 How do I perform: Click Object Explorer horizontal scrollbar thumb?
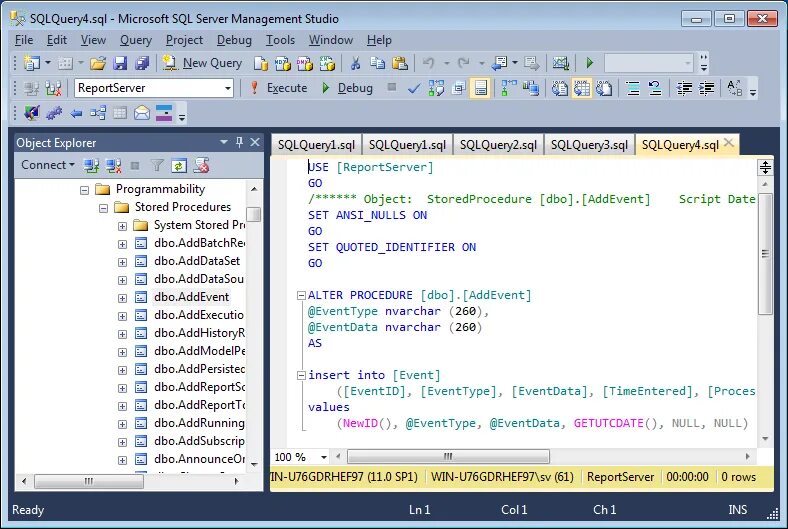pyautogui.click(x=89, y=481)
